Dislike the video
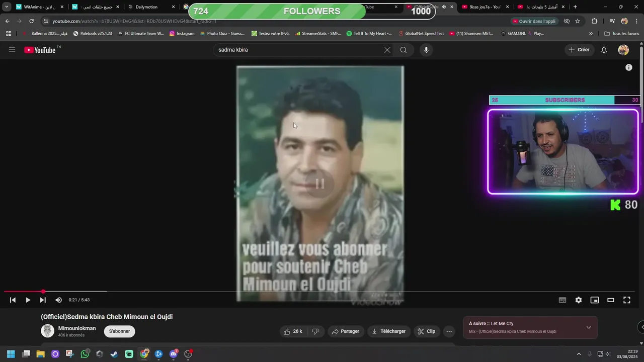Image resolution: width=644 pixels, height=362 pixels. [x=315, y=331]
